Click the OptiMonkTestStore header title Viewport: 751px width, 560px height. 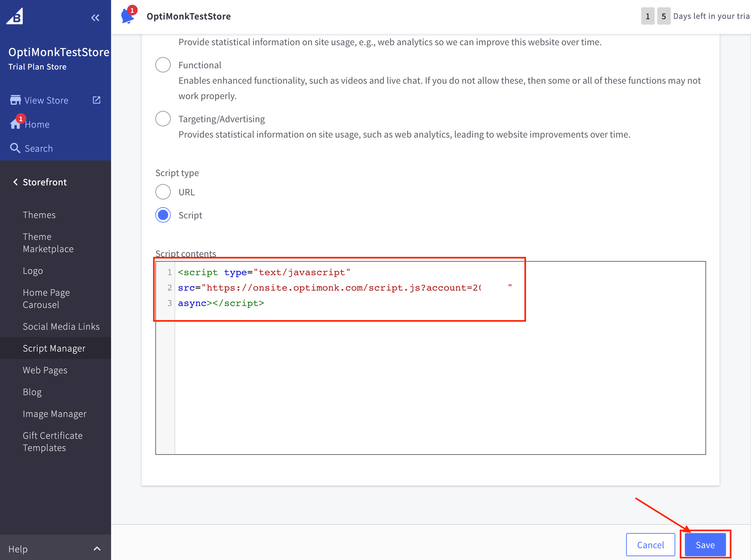(x=189, y=16)
